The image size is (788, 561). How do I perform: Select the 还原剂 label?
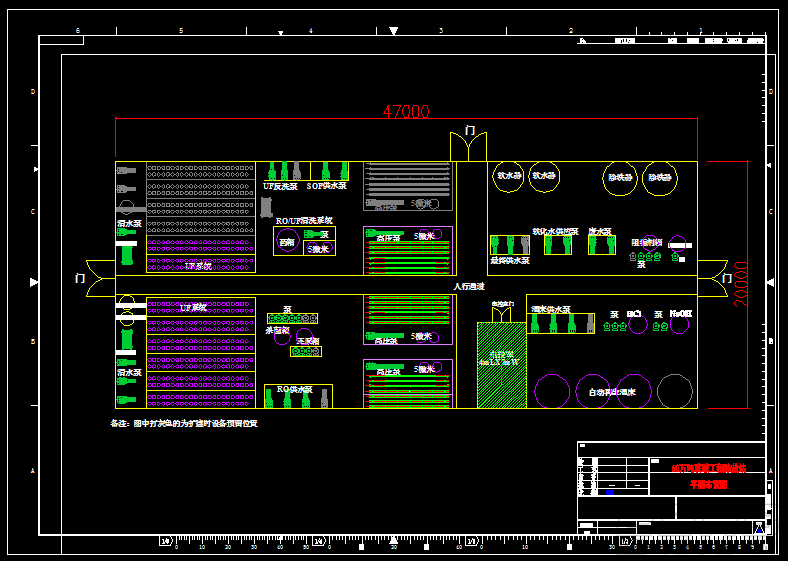point(308,341)
